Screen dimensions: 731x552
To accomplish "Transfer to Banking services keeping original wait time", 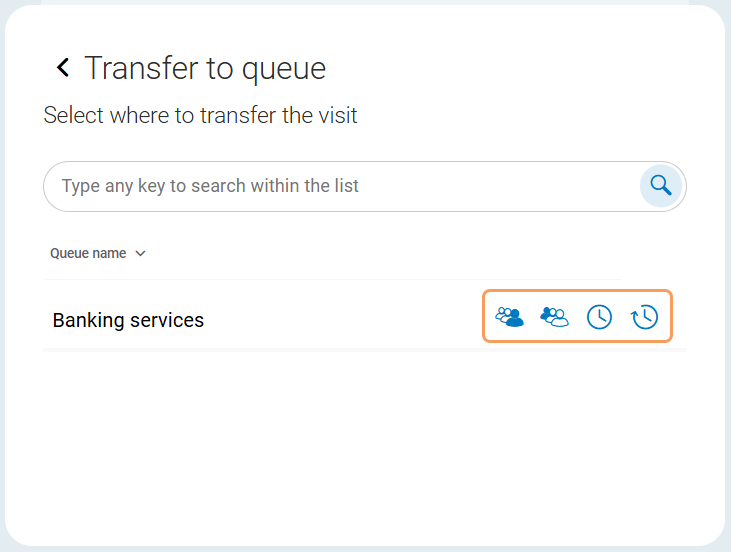I will click(644, 317).
